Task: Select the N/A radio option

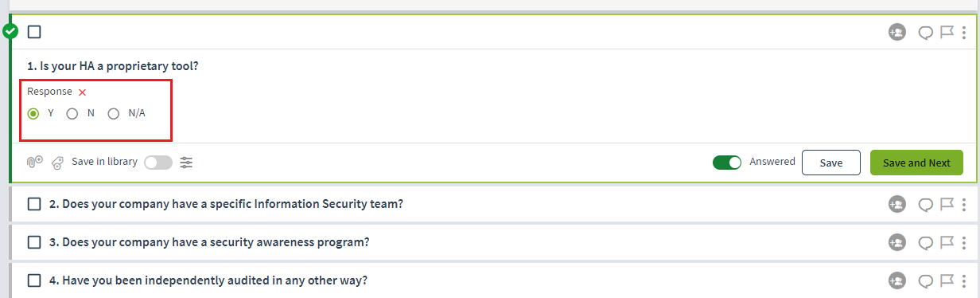Action: click(114, 114)
